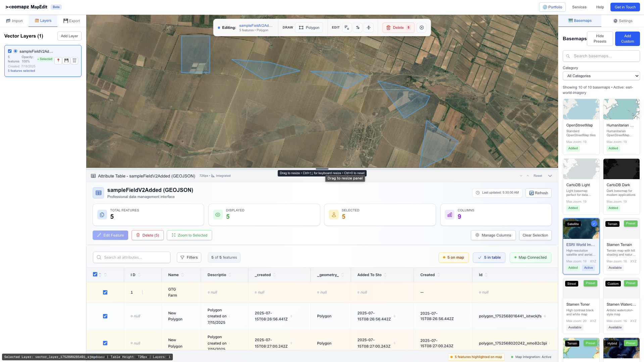Toggle the 5 in table indicator
The height and width of the screenshot is (362, 644).
point(489,257)
